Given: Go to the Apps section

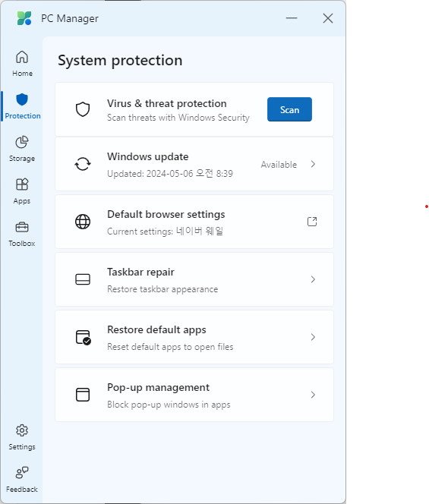Looking at the screenshot, I should coord(22,191).
